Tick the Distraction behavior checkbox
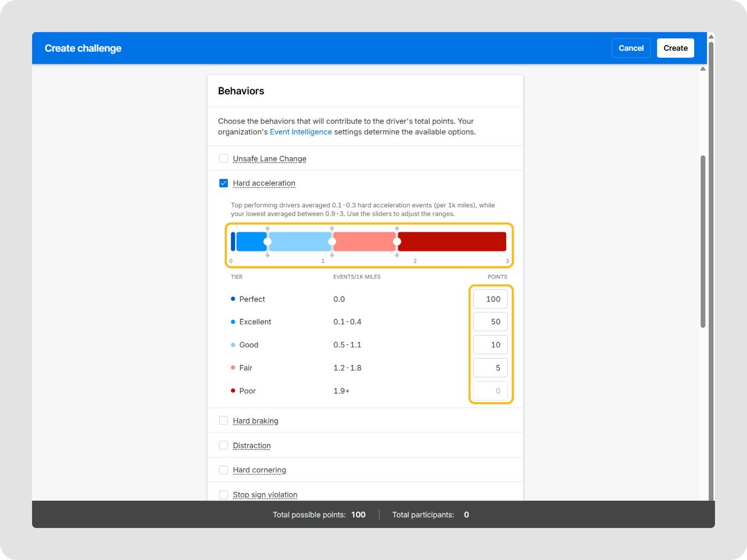This screenshot has height=560, width=747. [224, 446]
